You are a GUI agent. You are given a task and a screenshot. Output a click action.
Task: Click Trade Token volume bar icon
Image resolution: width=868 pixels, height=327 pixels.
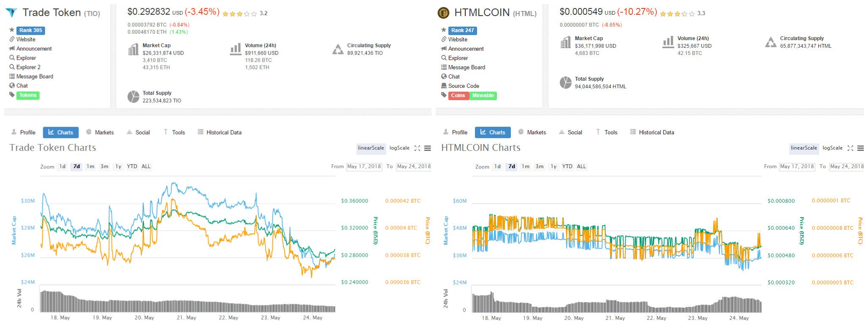(236, 49)
